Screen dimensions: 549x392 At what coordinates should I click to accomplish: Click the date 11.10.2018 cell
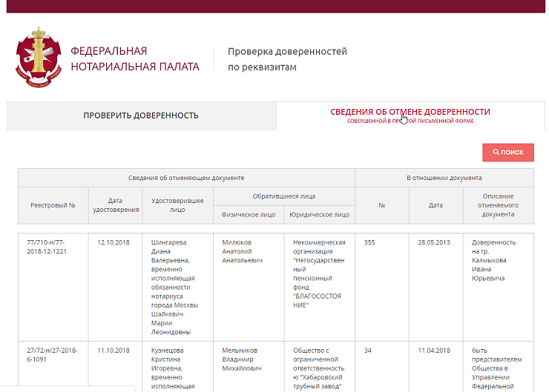[x=116, y=367]
